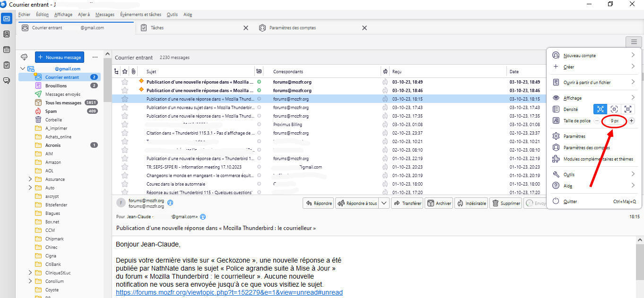Expand Ouvrir à partir d'un fichier submenu
Viewport: 644px width, 298px height.
tap(633, 82)
